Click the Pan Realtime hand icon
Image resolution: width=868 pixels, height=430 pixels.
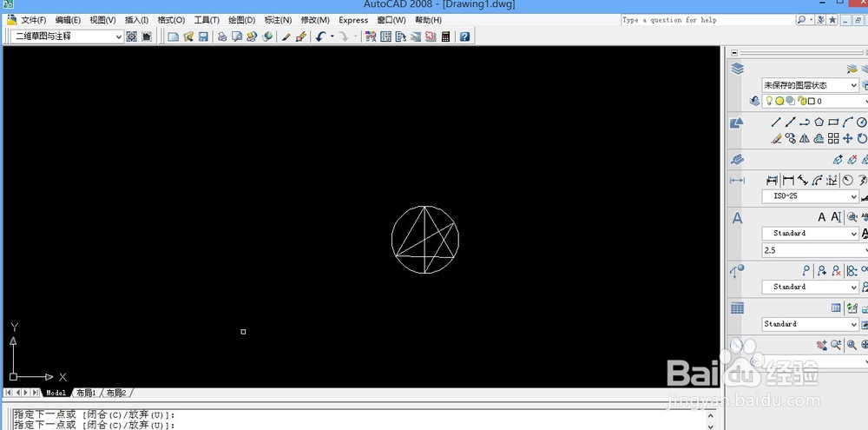821,345
